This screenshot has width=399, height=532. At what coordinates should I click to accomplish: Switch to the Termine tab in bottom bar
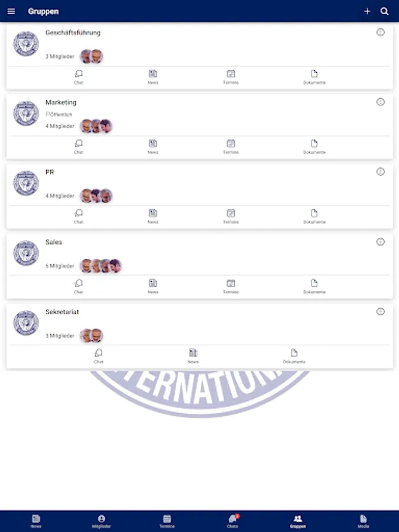click(x=167, y=521)
